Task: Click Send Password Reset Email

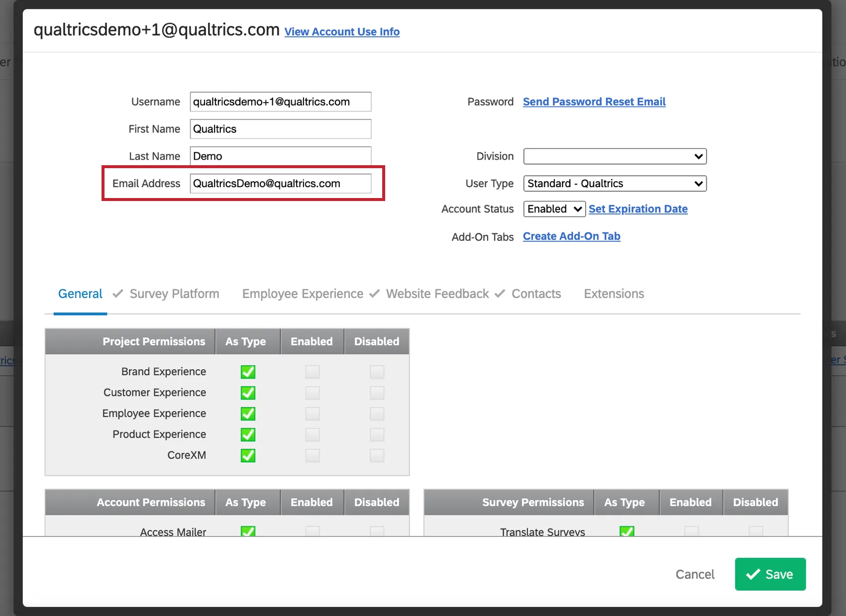Action: (x=594, y=102)
